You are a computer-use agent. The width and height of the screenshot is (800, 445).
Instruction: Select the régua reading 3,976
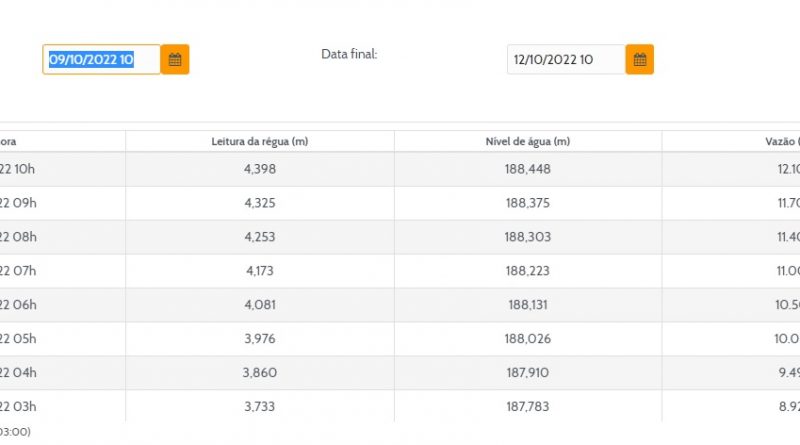(260, 339)
